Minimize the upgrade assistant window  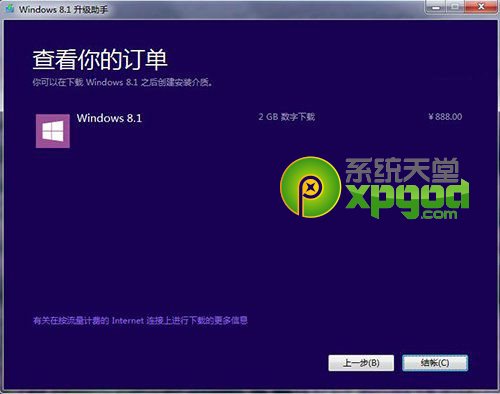click(435, 7)
